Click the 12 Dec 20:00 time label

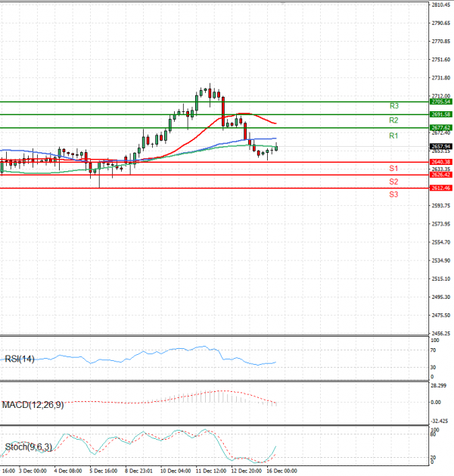click(247, 471)
